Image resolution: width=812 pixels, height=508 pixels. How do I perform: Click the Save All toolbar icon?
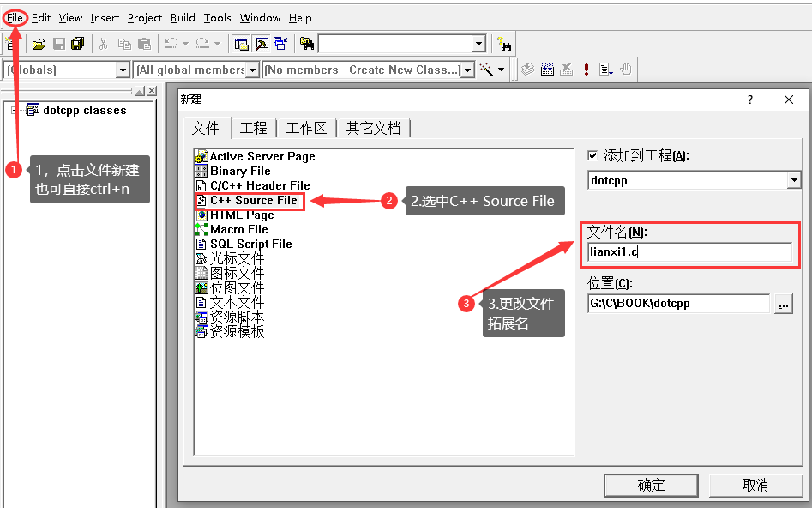tap(78, 44)
